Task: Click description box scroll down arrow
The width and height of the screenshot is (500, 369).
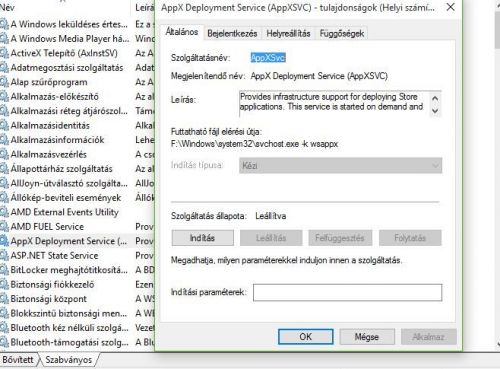Action: point(435,111)
